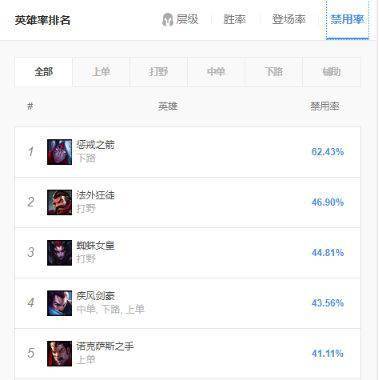Select the 禁用率 ranking tab

347,19
